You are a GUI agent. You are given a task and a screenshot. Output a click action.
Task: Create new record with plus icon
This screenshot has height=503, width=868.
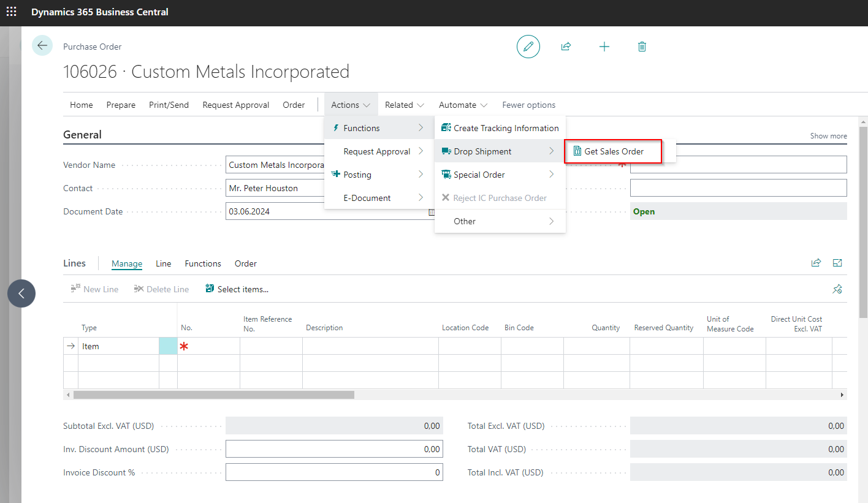[604, 47]
